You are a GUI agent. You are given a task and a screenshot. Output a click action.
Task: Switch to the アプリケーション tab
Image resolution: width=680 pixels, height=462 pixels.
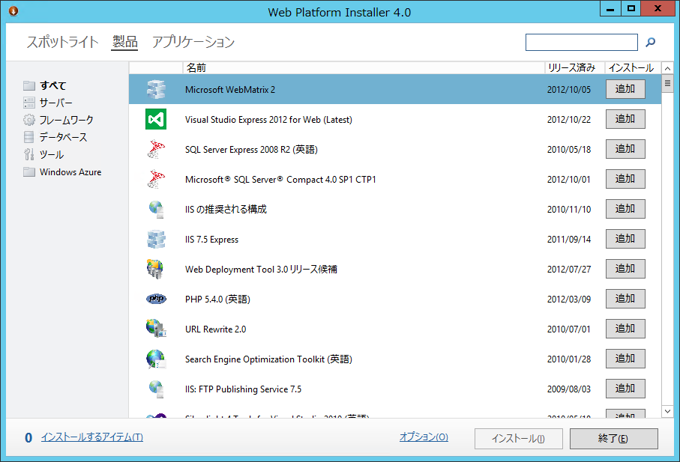193,42
